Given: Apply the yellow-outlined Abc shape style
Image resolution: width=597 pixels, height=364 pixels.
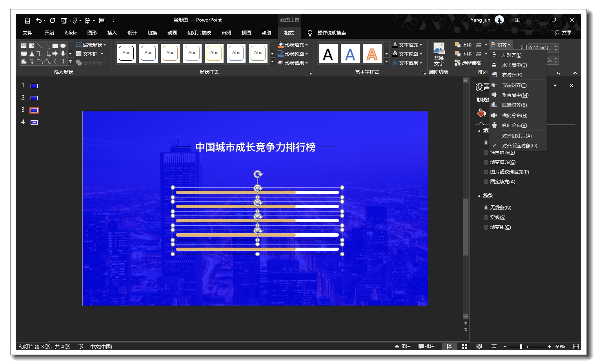Looking at the screenshot, I should 214,53.
